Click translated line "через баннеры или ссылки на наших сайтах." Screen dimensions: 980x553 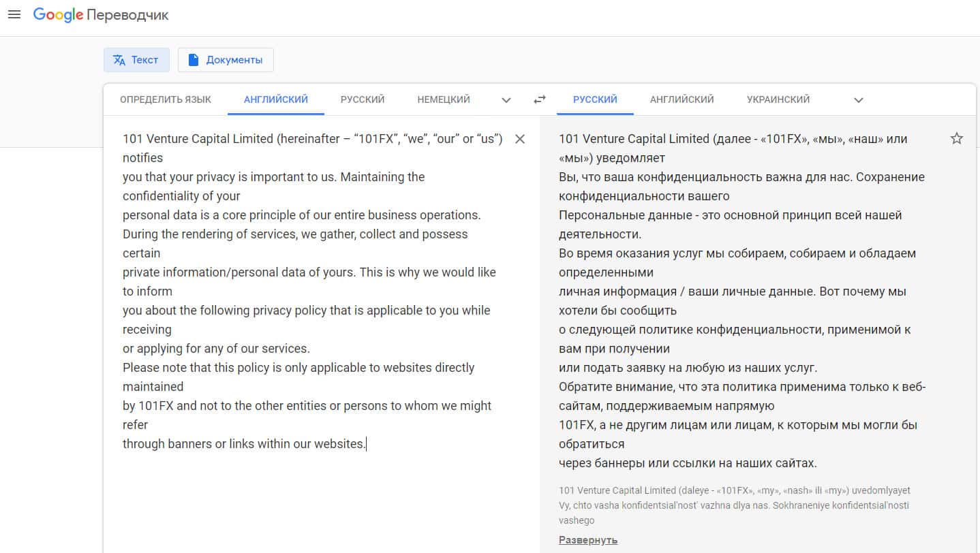coord(688,463)
